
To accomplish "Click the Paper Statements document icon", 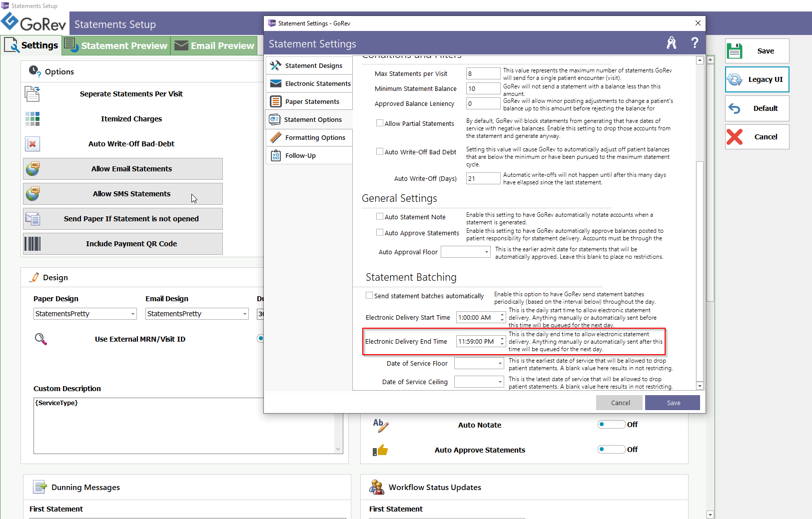I will point(275,101).
